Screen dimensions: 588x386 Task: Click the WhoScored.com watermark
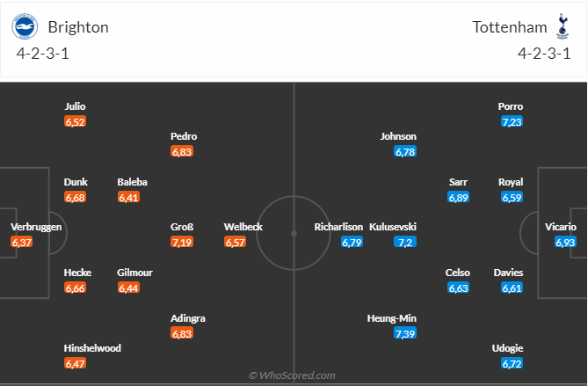292,375
